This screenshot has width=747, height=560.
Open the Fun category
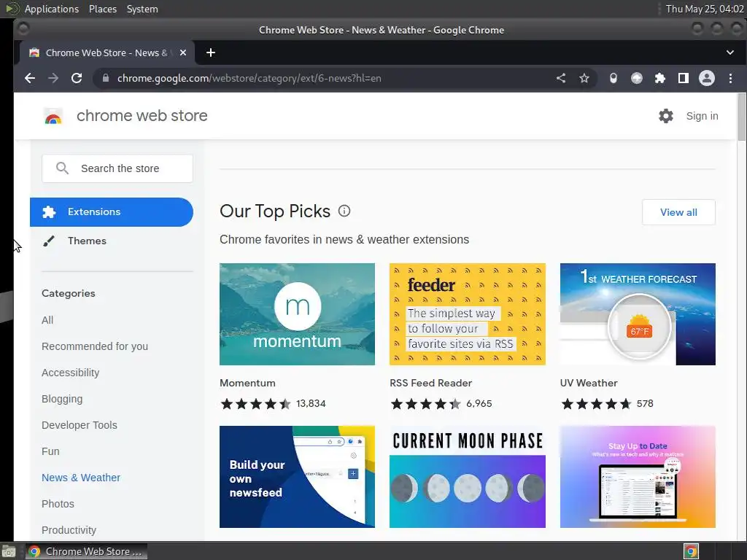50,451
